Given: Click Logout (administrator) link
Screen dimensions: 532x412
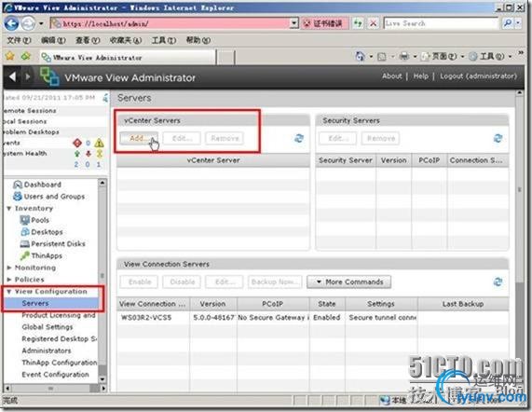Looking at the screenshot, I should 478,76.
